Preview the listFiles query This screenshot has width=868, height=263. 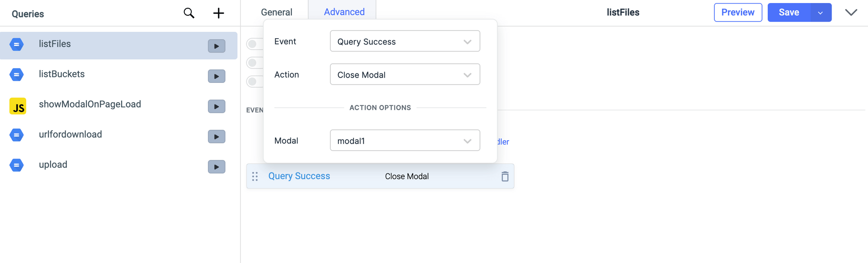[x=738, y=12]
